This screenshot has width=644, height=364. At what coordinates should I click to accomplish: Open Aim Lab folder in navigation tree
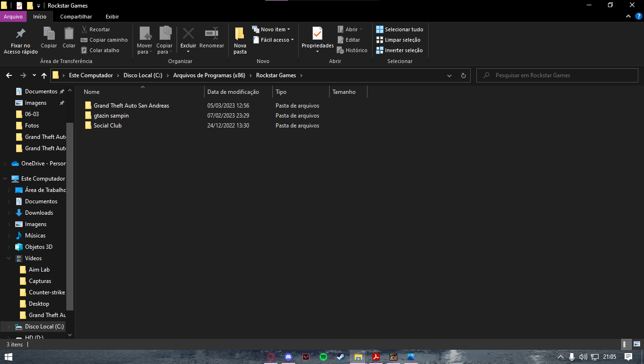click(39, 270)
